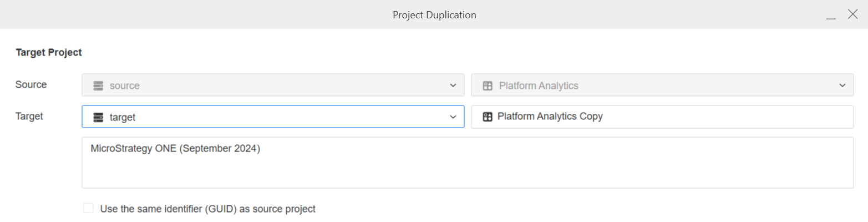Viewport: 868px width, 222px height.
Task: Focus the Platform Analytics Copy name field
Action: click(x=666, y=117)
